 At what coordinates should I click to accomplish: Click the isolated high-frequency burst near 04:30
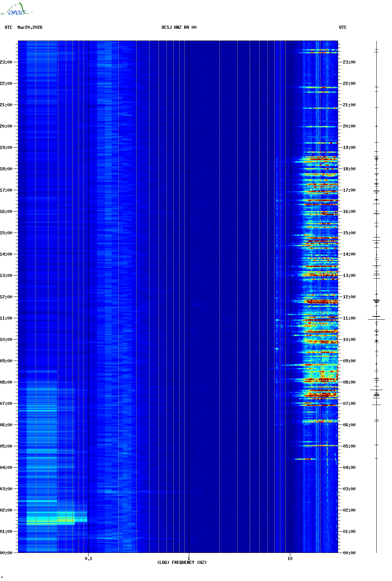[x=305, y=459]
